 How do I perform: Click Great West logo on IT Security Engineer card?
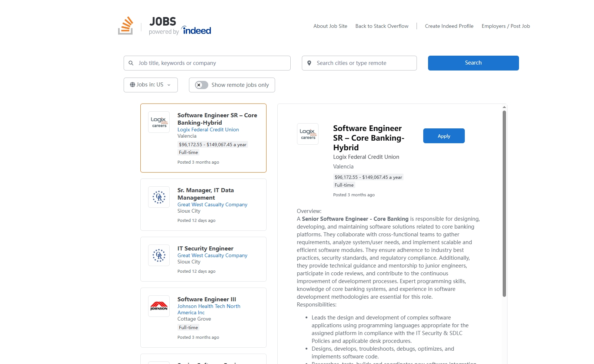pos(159,255)
